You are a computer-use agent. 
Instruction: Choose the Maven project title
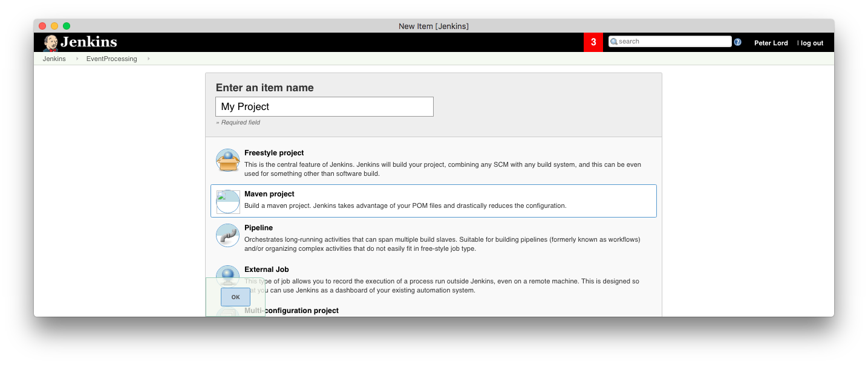tap(269, 194)
